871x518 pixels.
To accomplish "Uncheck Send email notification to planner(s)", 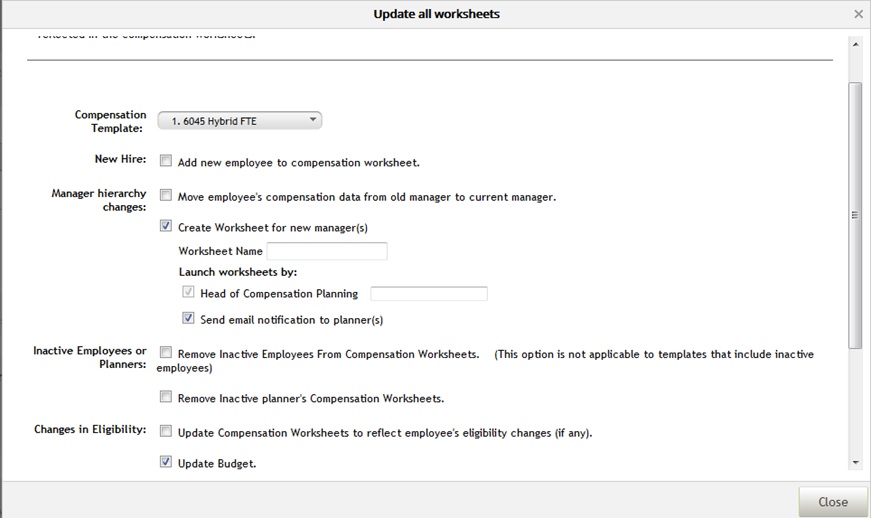I will 188,318.
